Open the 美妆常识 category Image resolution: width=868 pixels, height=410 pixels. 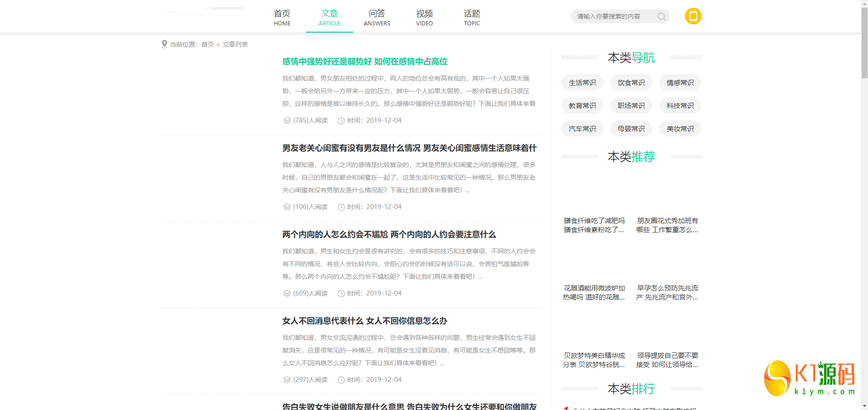(680, 129)
